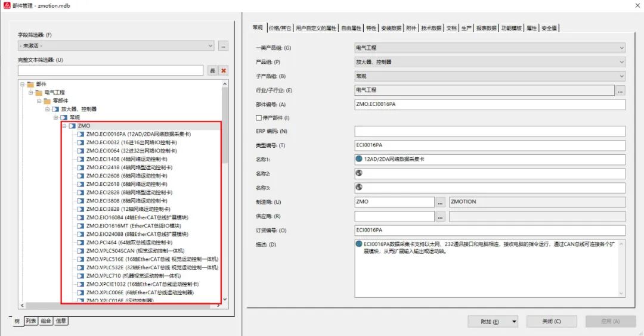
Task: Click the ellipsis button next to 行业/子行业
Action: (620, 91)
